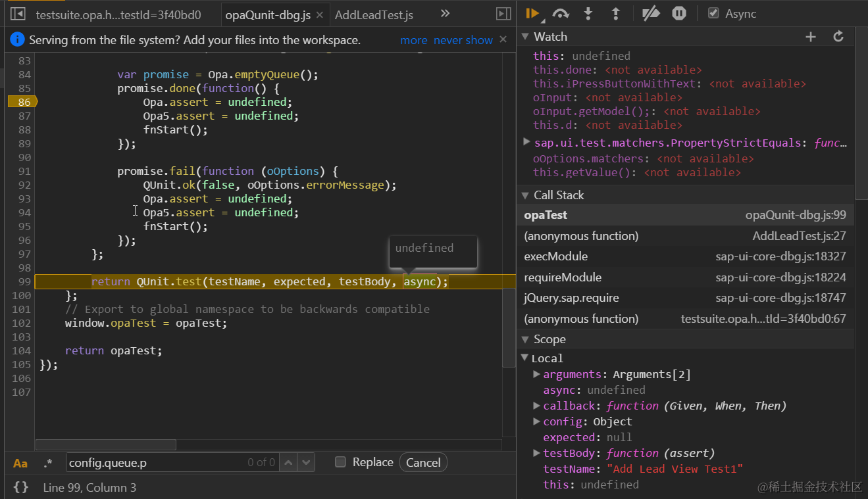Image resolution: width=868 pixels, height=499 pixels.
Task: Click testName scope variable value
Action: pos(675,469)
